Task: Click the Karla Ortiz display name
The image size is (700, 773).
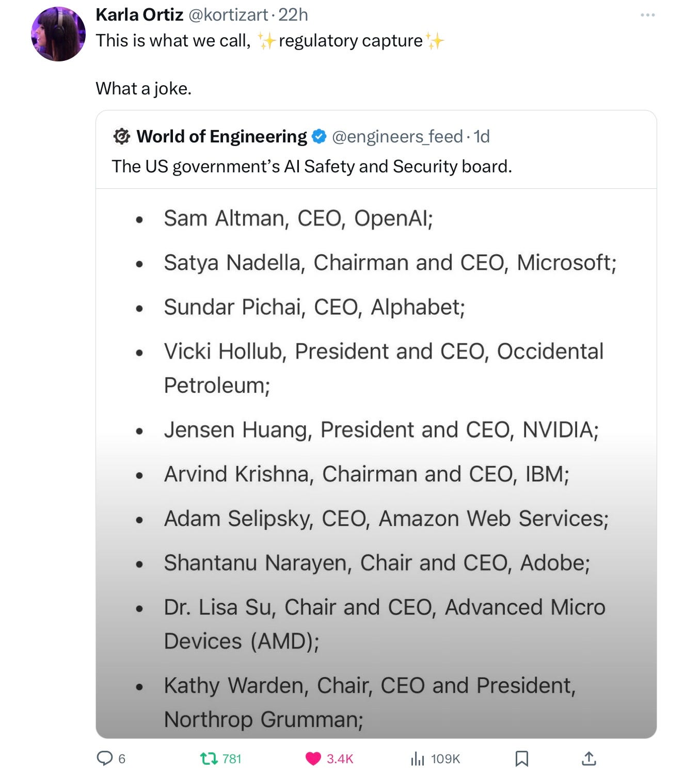Action: click(139, 15)
